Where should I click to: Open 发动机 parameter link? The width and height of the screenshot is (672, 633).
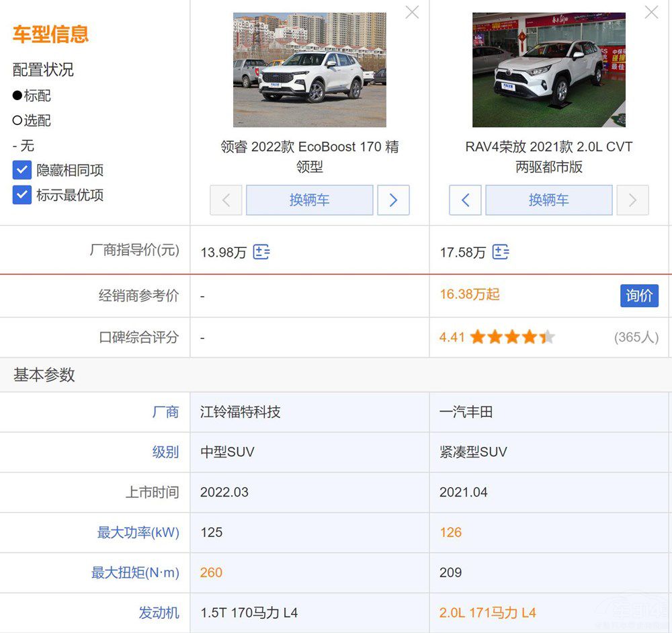159,613
